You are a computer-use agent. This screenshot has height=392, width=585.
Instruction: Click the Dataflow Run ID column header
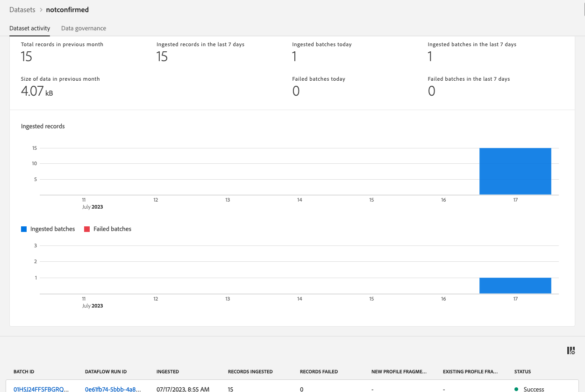(106, 372)
